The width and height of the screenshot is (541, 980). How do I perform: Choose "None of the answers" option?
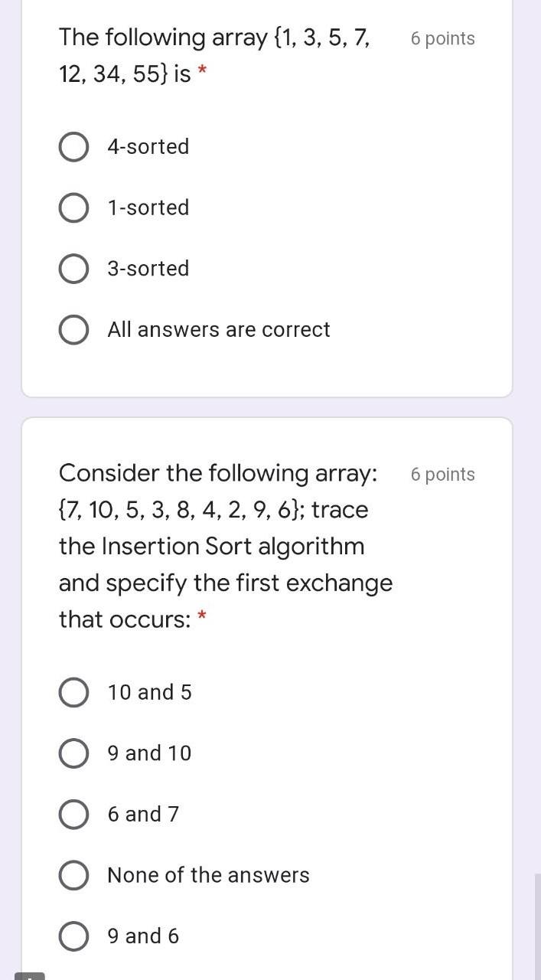click(x=73, y=875)
